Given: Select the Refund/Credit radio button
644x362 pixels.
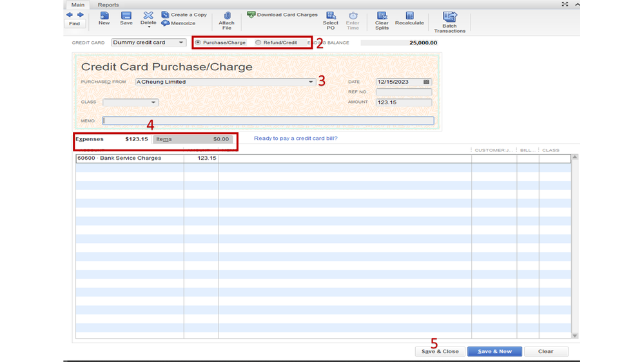Looking at the screenshot, I should (x=259, y=43).
